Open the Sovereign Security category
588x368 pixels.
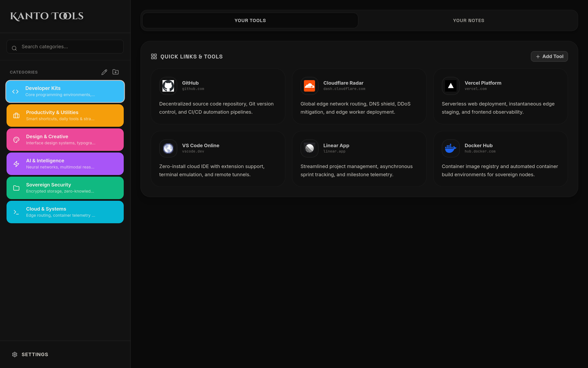coord(65,188)
